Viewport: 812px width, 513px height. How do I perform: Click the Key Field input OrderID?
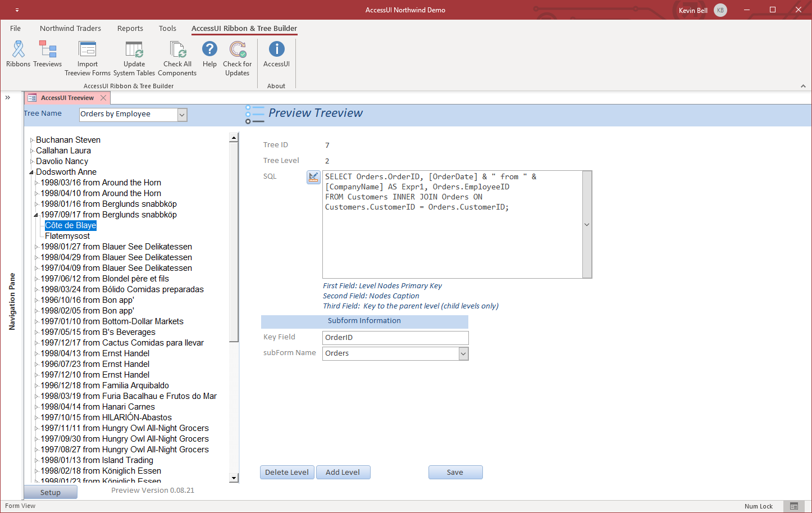pos(395,338)
